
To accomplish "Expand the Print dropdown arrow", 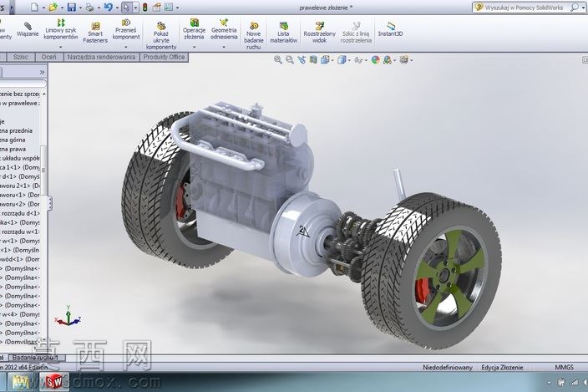I will pyautogui.click(x=99, y=8).
